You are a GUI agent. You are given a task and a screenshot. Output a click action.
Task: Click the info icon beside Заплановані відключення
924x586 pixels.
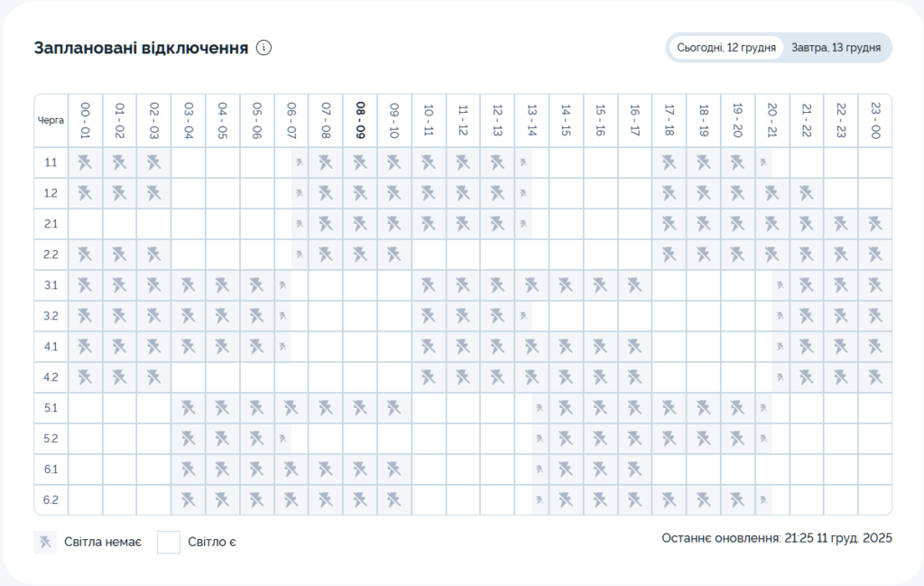pos(263,48)
